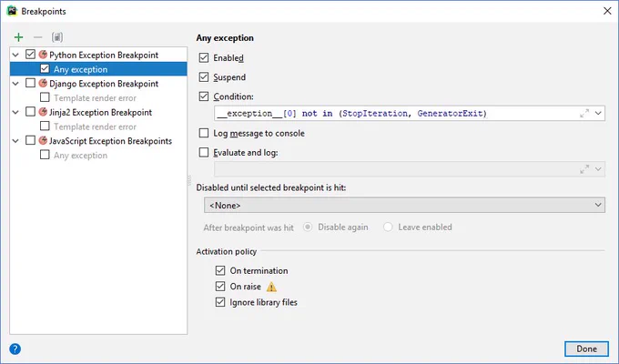Check Template render error under Django

point(45,97)
